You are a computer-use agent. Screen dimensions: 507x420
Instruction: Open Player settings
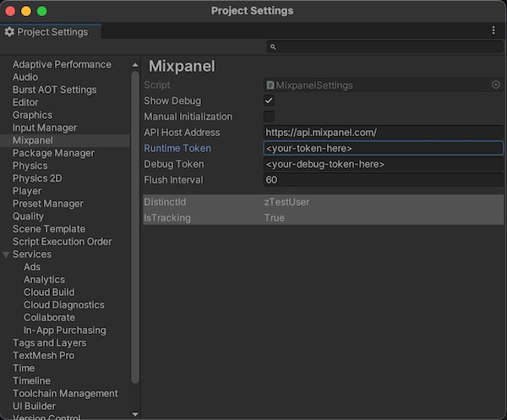click(x=27, y=191)
